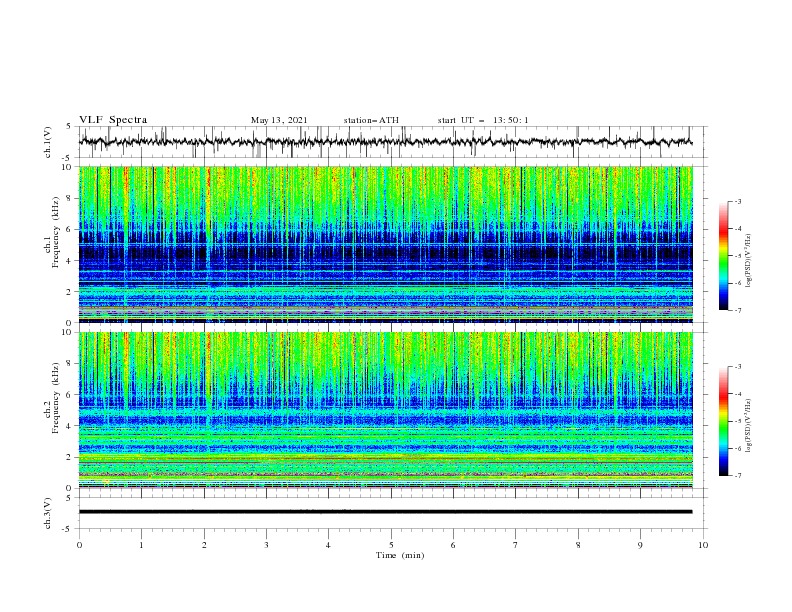
Task: Click the "VLF Spectra" title text
Action: tap(113, 120)
